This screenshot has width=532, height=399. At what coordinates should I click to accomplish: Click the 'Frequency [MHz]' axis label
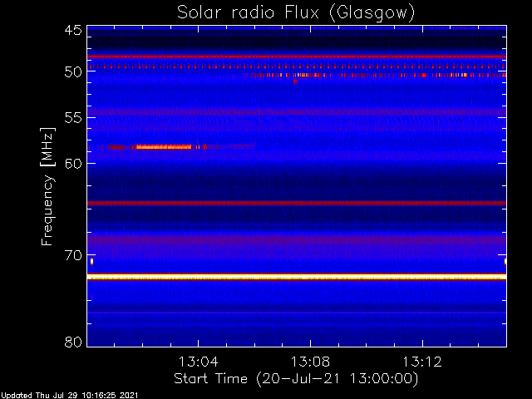pos(47,186)
